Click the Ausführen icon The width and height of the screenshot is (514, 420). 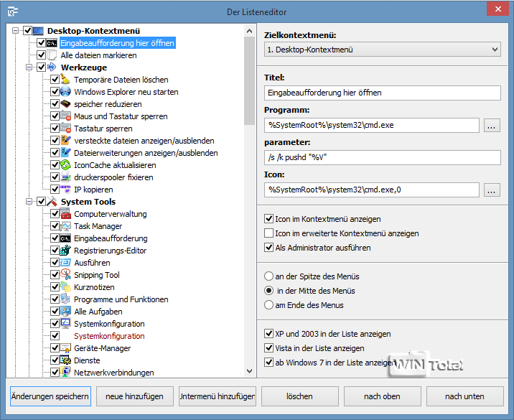coord(65,263)
